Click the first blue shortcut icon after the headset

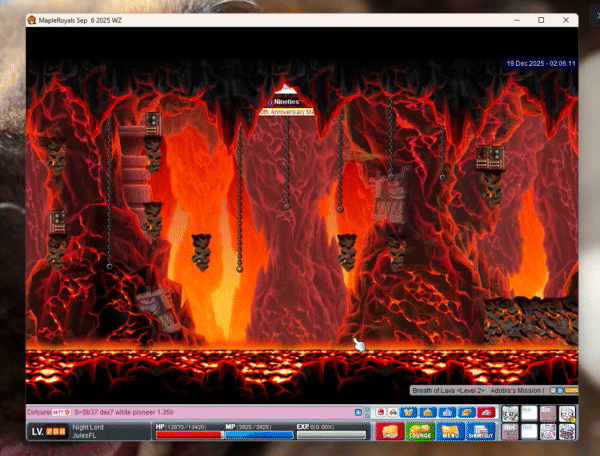(408, 412)
